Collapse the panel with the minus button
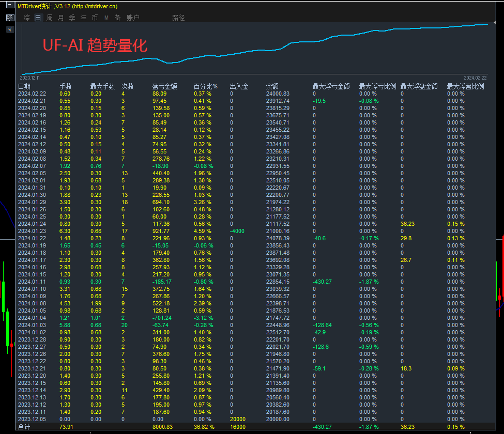The width and height of the screenshot is (504, 434). (10, 5)
